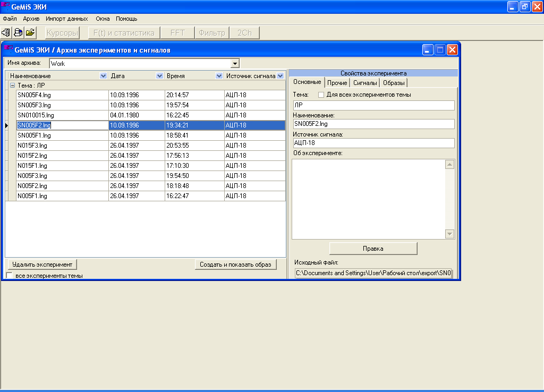Select row N005F1.lng
This screenshot has height=392, width=544.
point(151,195)
